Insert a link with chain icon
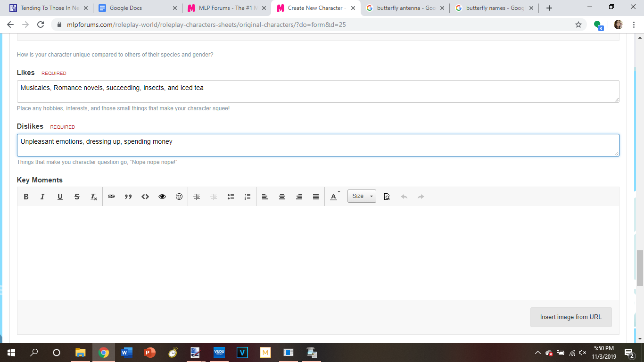This screenshot has width=644, height=362. pyautogui.click(x=111, y=197)
